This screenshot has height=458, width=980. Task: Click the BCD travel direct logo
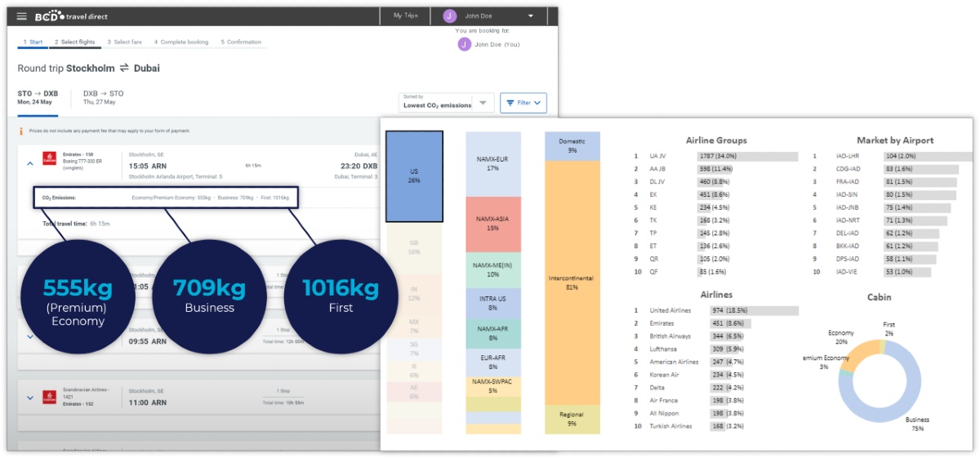71,16
